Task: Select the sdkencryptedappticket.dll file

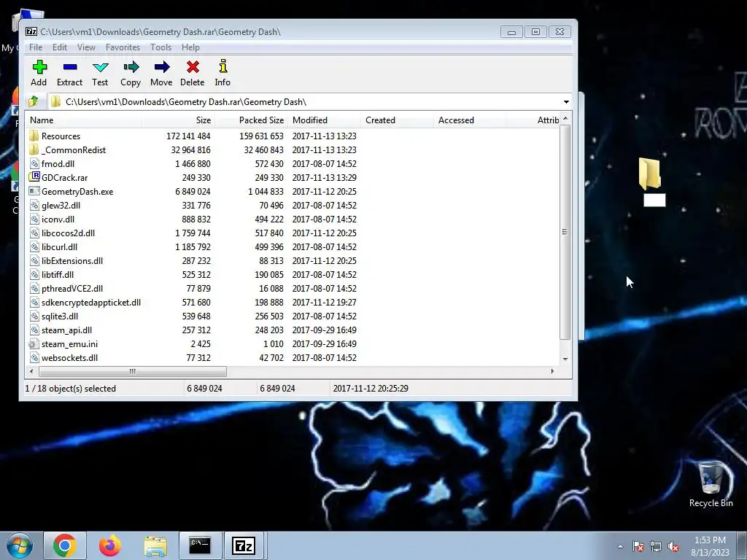Action: click(x=91, y=302)
